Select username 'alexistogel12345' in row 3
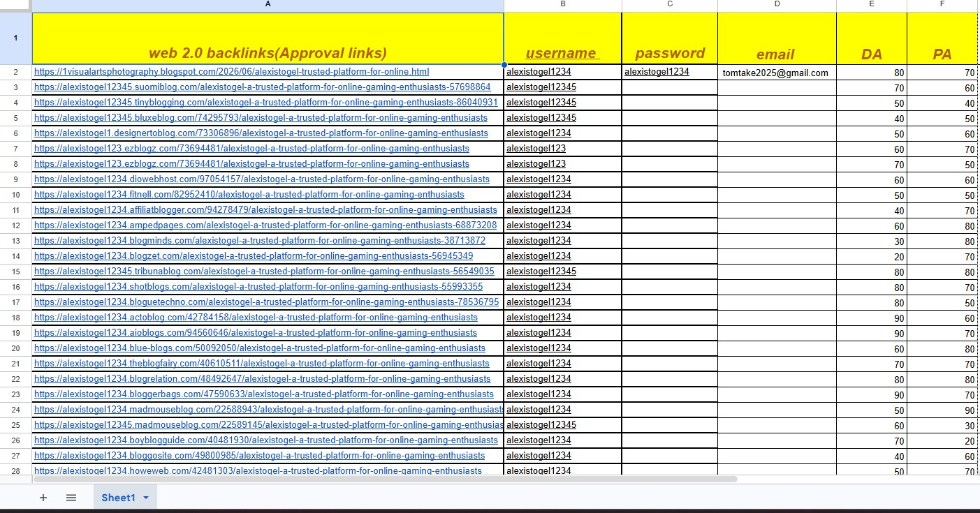Image resolution: width=980 pixels, height=513 pixels. coord(563,87)
